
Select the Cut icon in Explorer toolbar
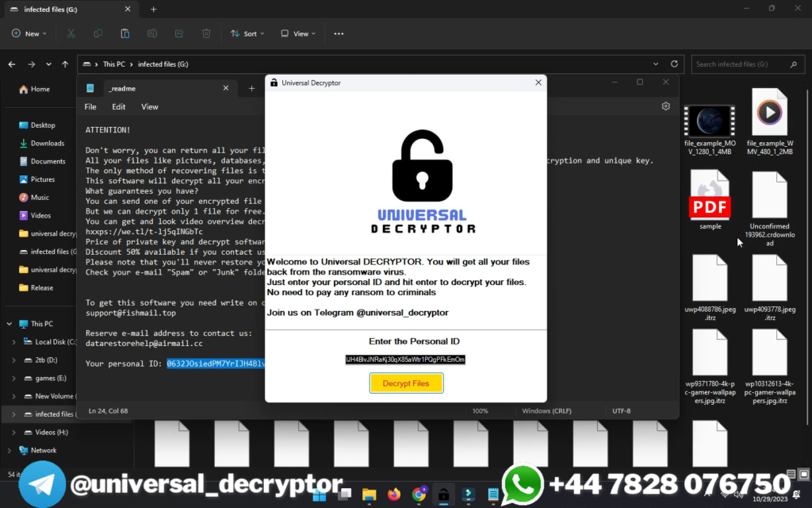71,33
